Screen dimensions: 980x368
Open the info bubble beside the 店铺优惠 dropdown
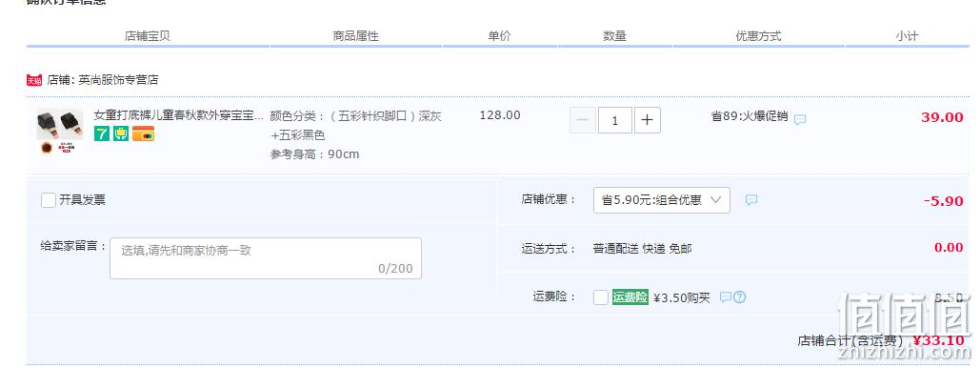[x=751, y=199]
